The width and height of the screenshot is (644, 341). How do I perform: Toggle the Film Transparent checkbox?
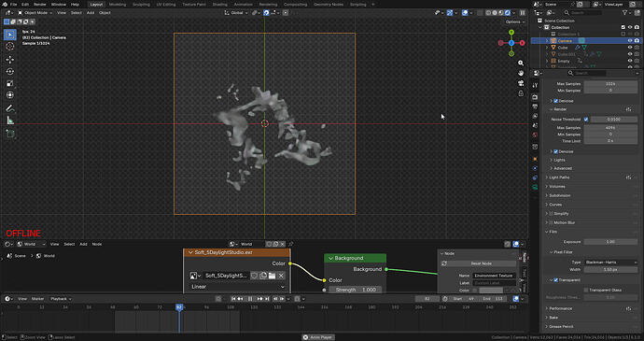(x=555, y=280)
